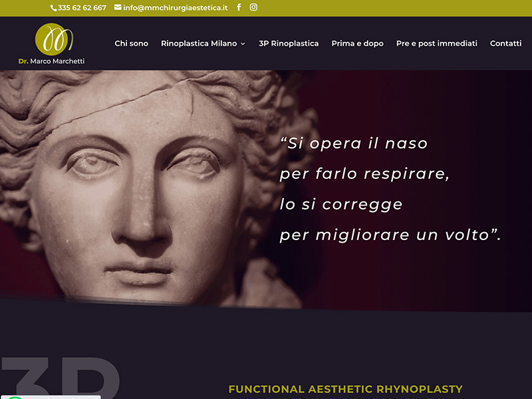This screenshot has width=532, height=399.
Task: Open the Chi sono menu item
Action: [131, 43]
